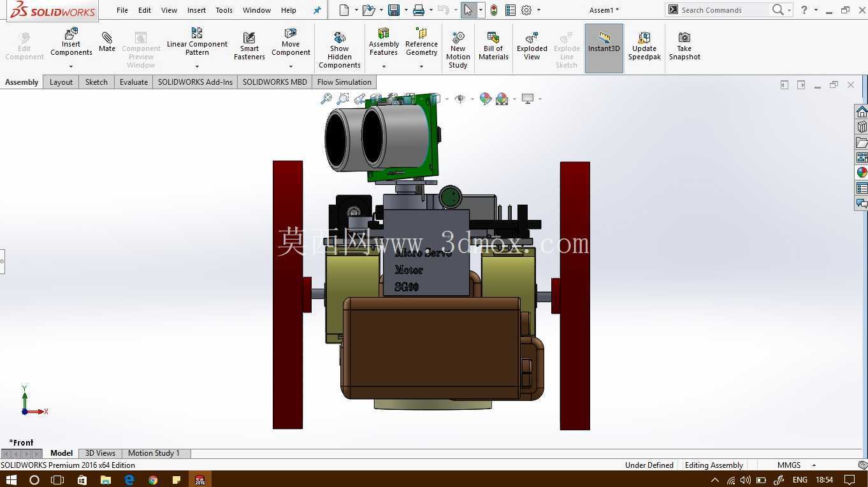868x487 pixels.
Task: Click the Windows Start button
Action: click(11, 479)
